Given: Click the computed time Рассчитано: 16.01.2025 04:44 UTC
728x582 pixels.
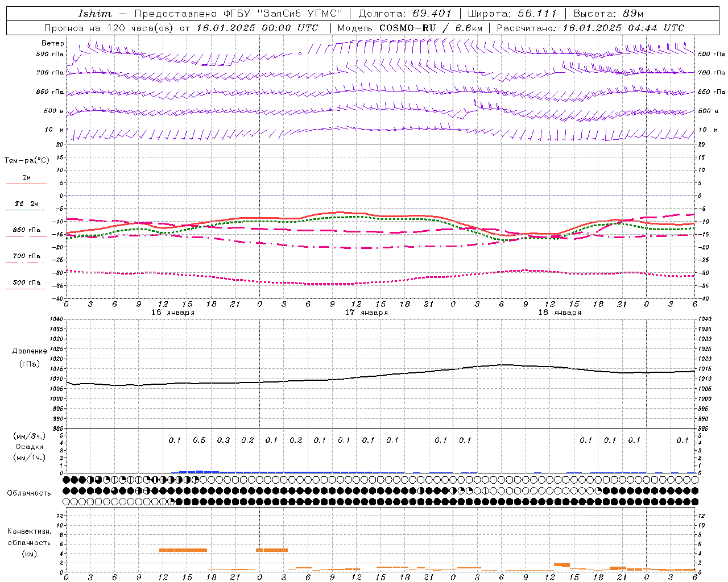Looking at the screenshot, I should (590, 28).
